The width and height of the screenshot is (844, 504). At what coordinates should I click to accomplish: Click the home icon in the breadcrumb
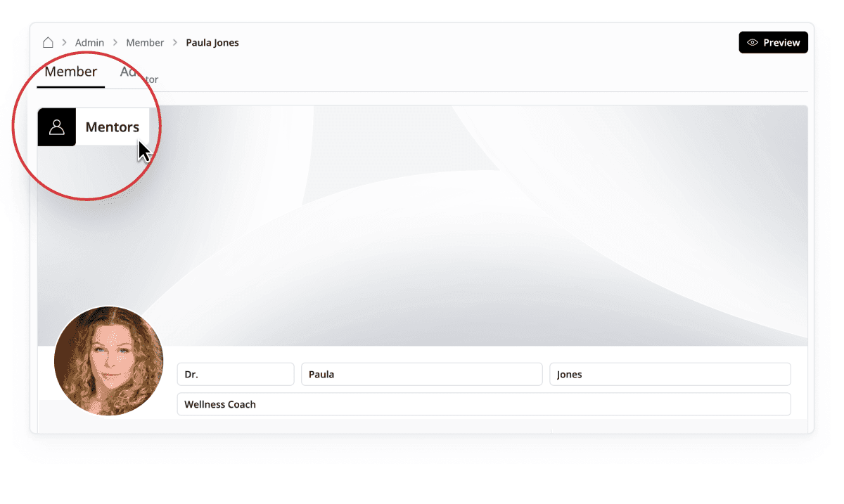[48, 43]
